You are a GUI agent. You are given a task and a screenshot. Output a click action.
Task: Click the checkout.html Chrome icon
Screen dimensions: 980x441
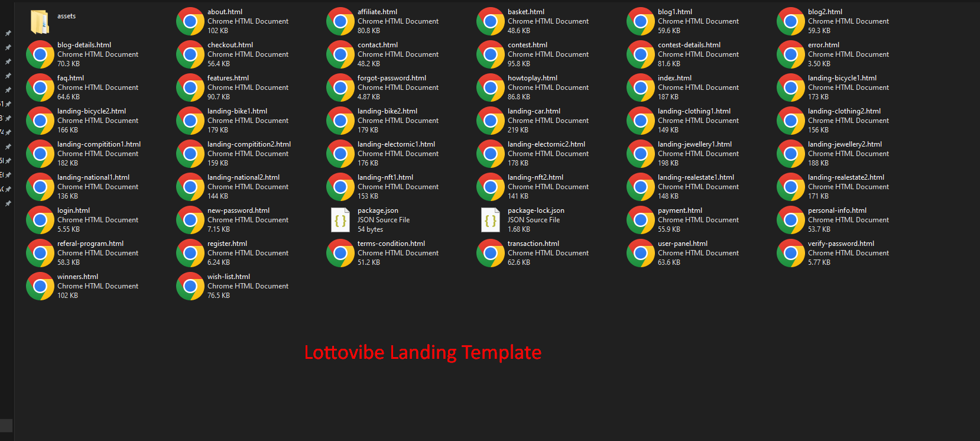point(190,54)
